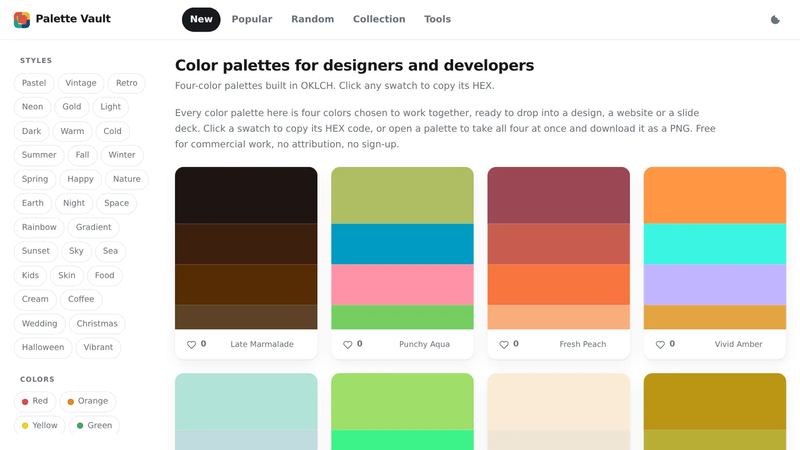Click the Palette Vault site title
This screenshot has width=800, height=450.
(73, 19)
